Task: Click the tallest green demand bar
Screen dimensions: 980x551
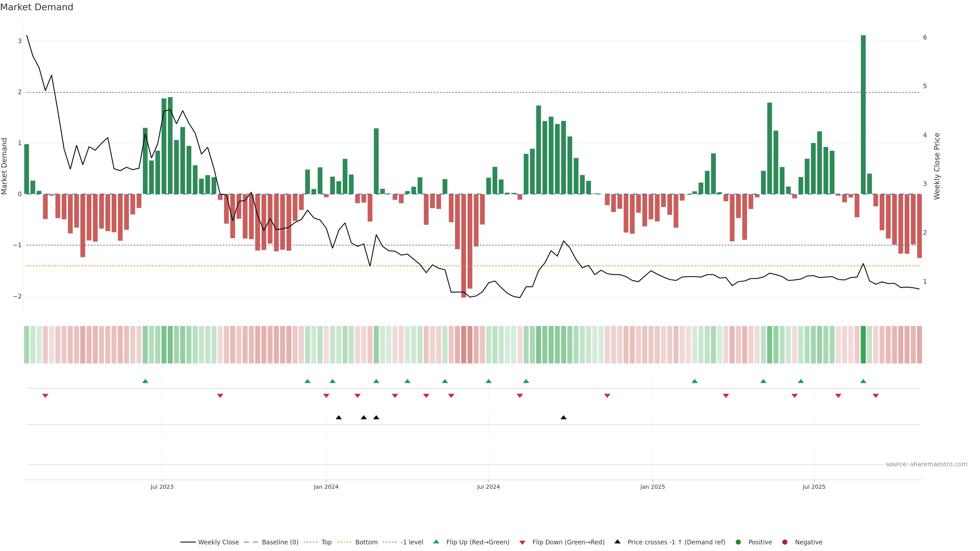Action: (863, 114)
